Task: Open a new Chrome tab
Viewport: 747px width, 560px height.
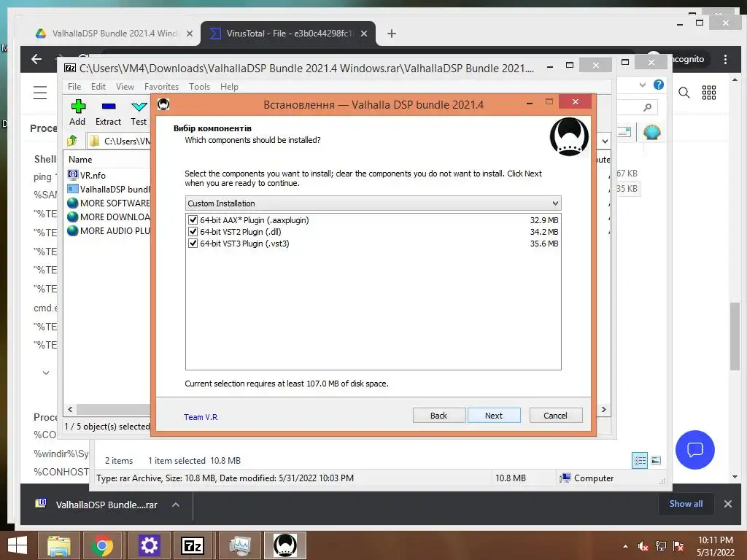Action: click(392, 34)
